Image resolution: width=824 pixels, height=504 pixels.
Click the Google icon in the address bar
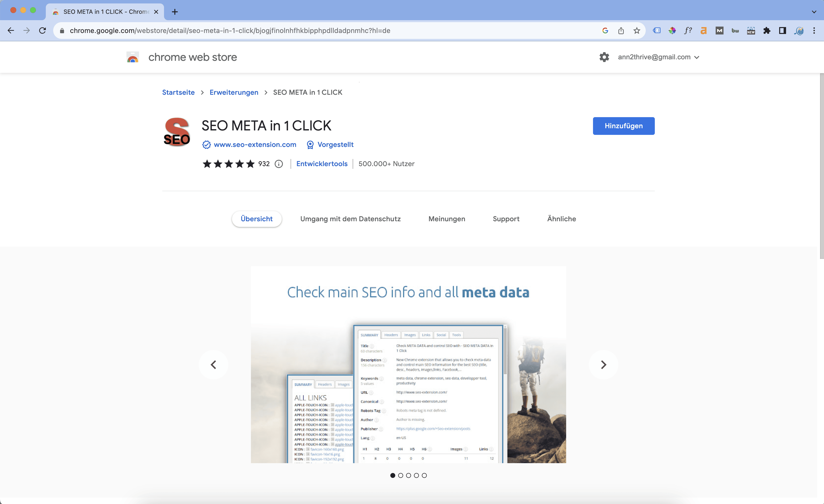[x=605, y=31]
